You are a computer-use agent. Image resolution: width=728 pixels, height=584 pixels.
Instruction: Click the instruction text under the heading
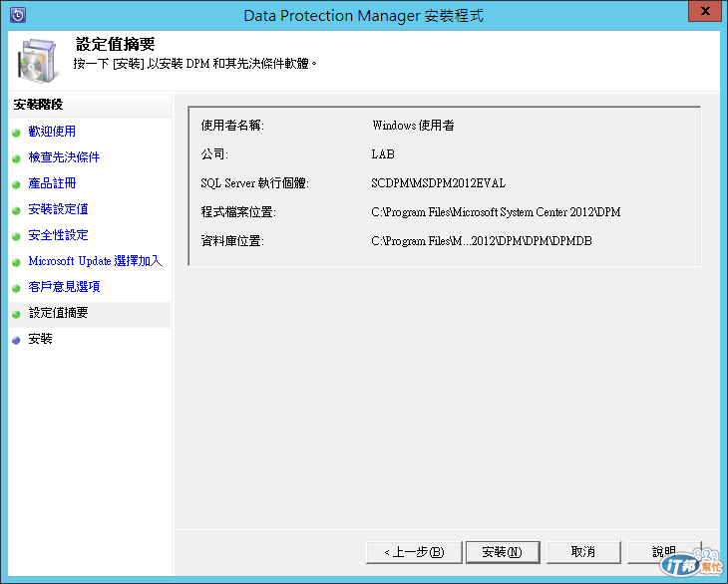point(195,64)
